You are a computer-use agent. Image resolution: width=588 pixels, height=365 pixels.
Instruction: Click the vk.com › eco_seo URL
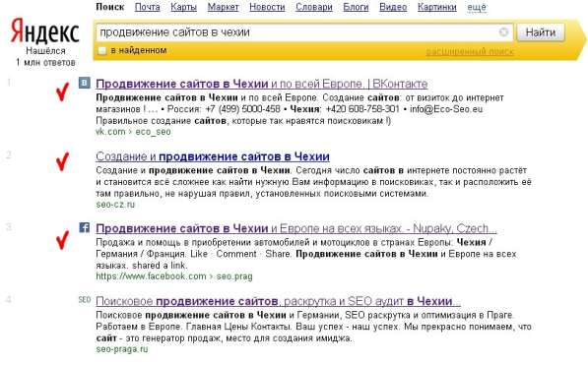(133, 132)
